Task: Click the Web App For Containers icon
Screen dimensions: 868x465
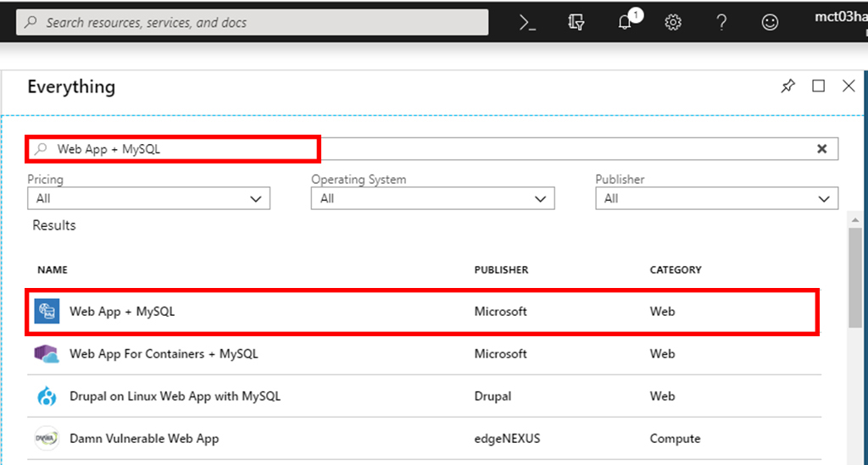Action: [47, 354]
